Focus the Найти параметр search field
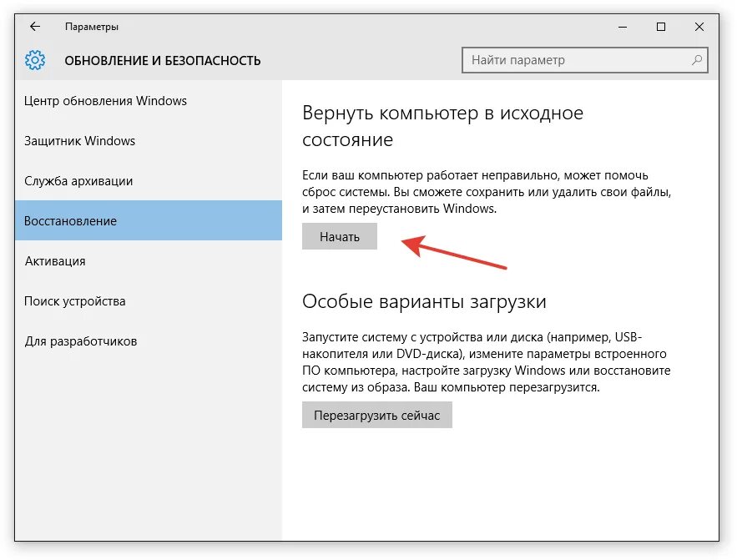This screenshot has width=737, height=560. tap(585, 59)
